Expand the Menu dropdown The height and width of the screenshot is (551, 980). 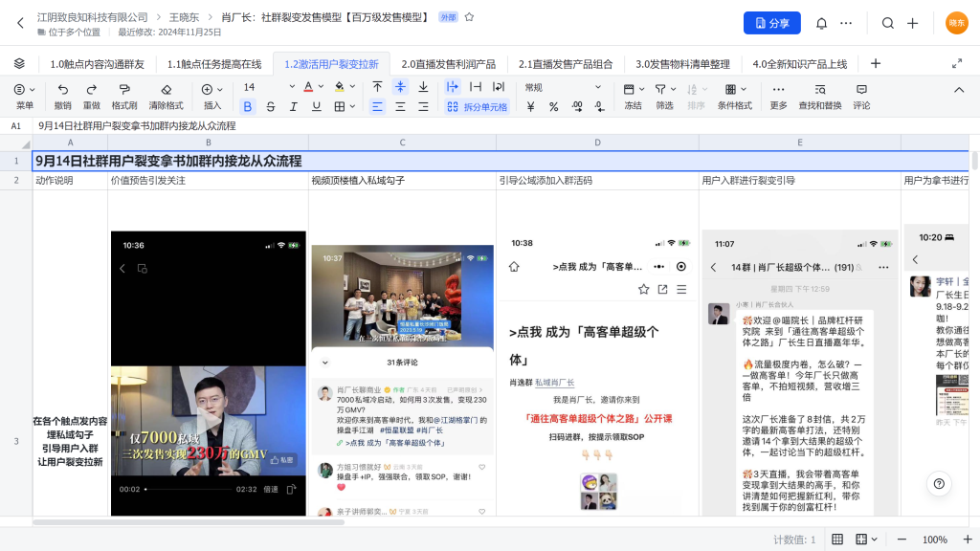[24, 97]
